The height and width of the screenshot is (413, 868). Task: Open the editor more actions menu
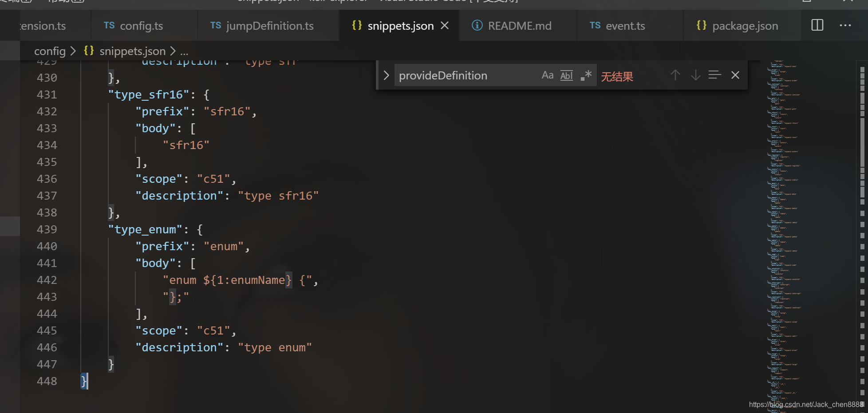click(845, 25)
